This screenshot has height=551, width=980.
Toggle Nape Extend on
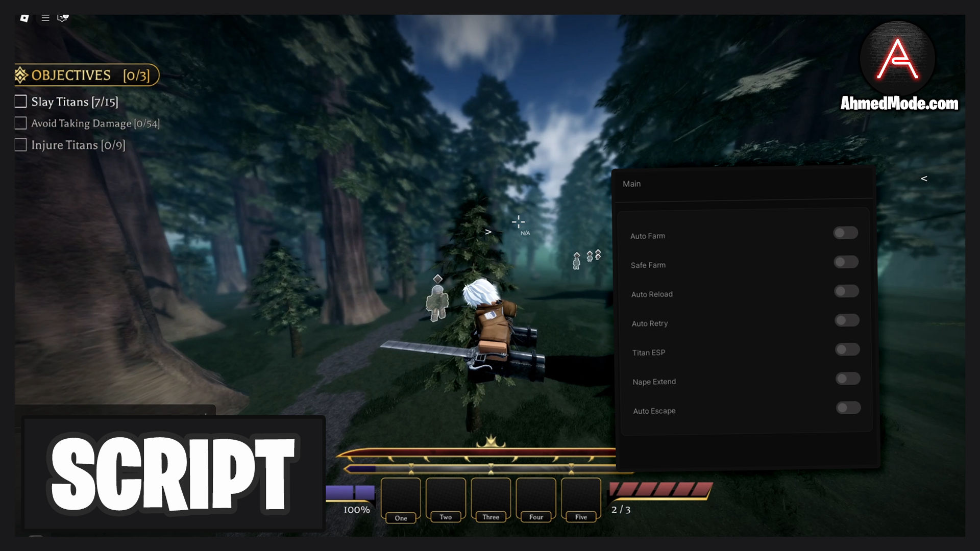click(848, 379)
